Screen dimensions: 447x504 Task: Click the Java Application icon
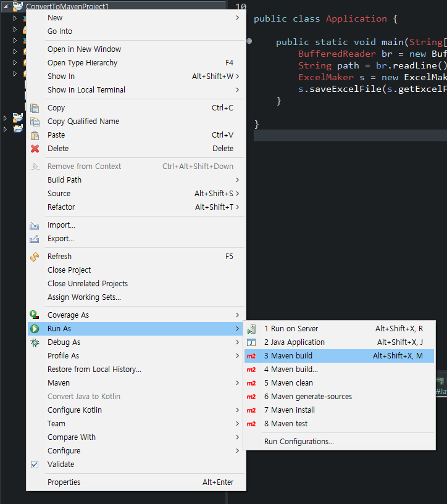(251, 342)
